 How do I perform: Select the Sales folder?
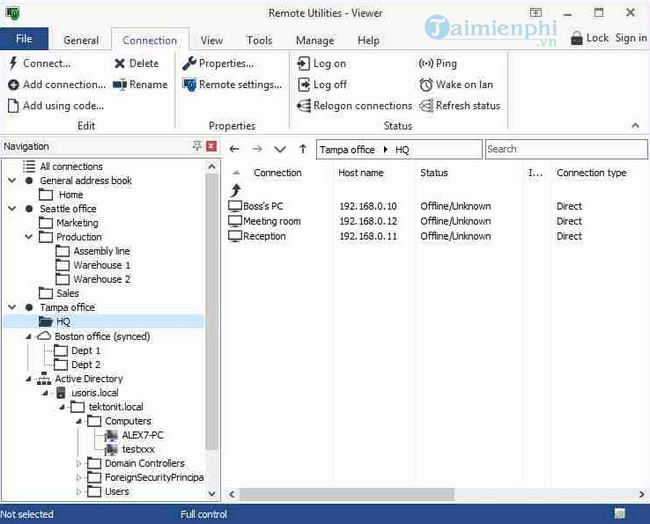(x=68, y=293)
